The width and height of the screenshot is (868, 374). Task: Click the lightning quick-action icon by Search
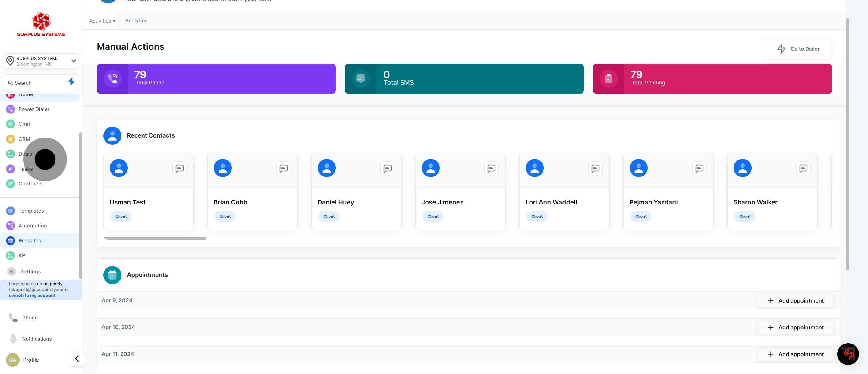pos(71,82)
